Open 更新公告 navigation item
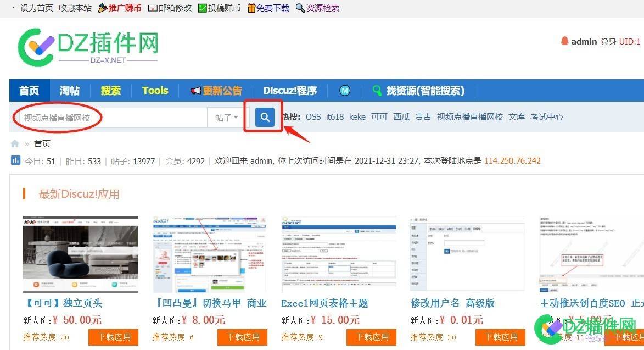644x350 pixels. point(216,90)
